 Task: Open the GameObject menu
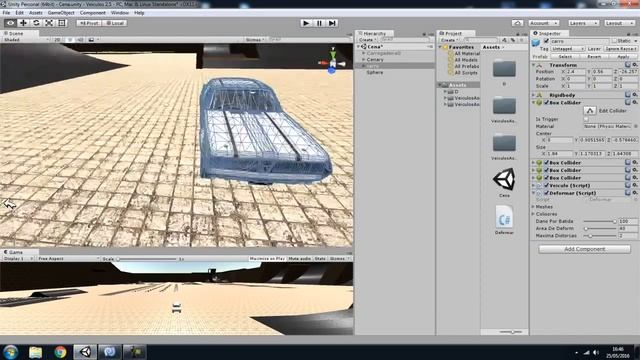click(x=61, y=13)
